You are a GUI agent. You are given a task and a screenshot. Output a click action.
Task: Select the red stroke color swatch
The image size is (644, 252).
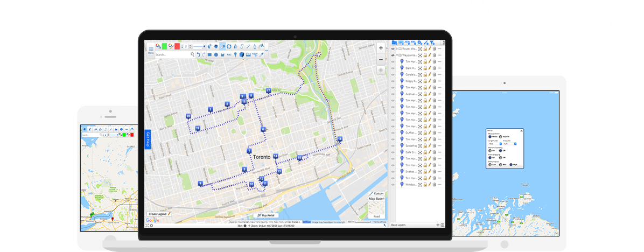tap(177, 46)
